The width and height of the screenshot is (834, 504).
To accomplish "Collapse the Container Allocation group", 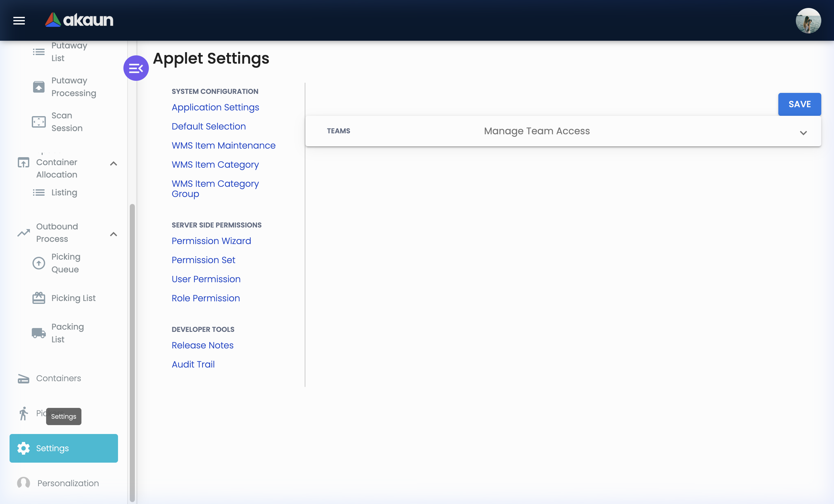I will (113, 164).
